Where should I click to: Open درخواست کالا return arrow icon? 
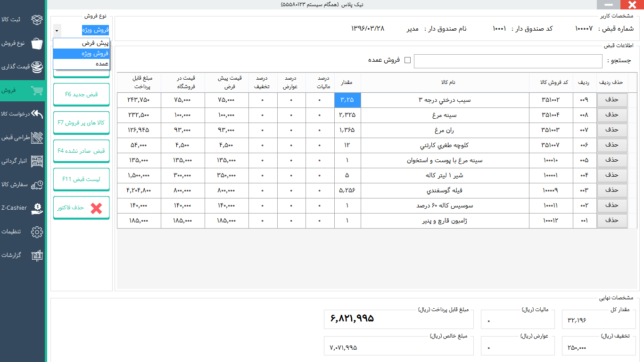click(37, 114)
